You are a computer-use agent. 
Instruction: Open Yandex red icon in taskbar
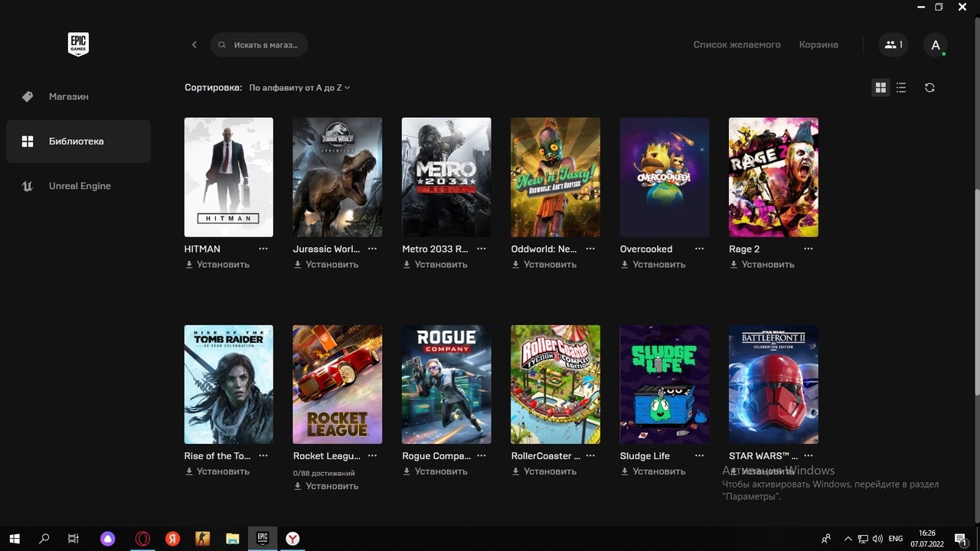(173, 539)
